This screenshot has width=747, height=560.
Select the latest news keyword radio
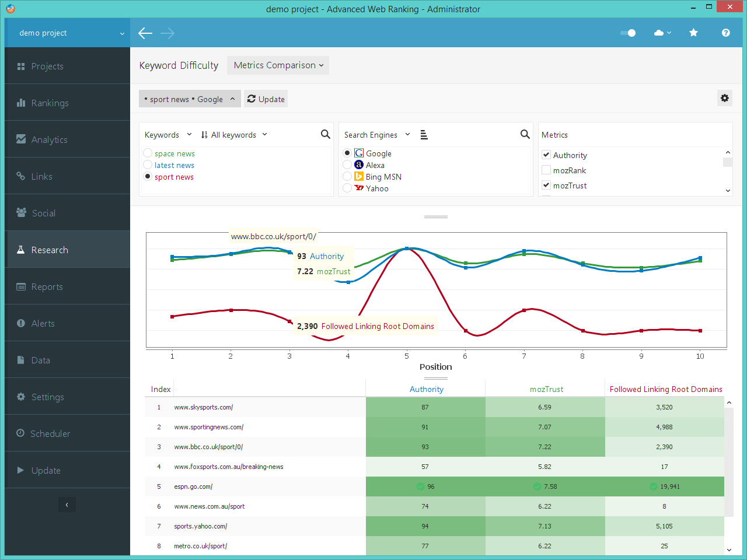(148, 165)
